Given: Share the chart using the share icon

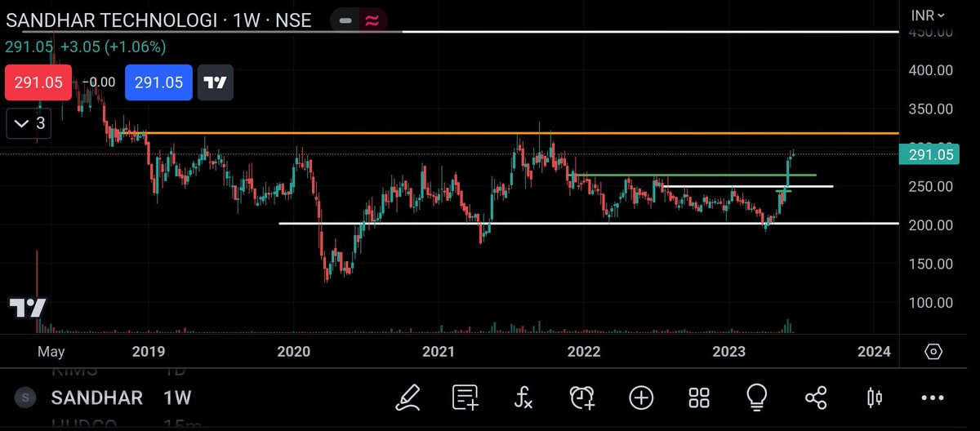Looking at the screenshot, I should click(816, 398).
